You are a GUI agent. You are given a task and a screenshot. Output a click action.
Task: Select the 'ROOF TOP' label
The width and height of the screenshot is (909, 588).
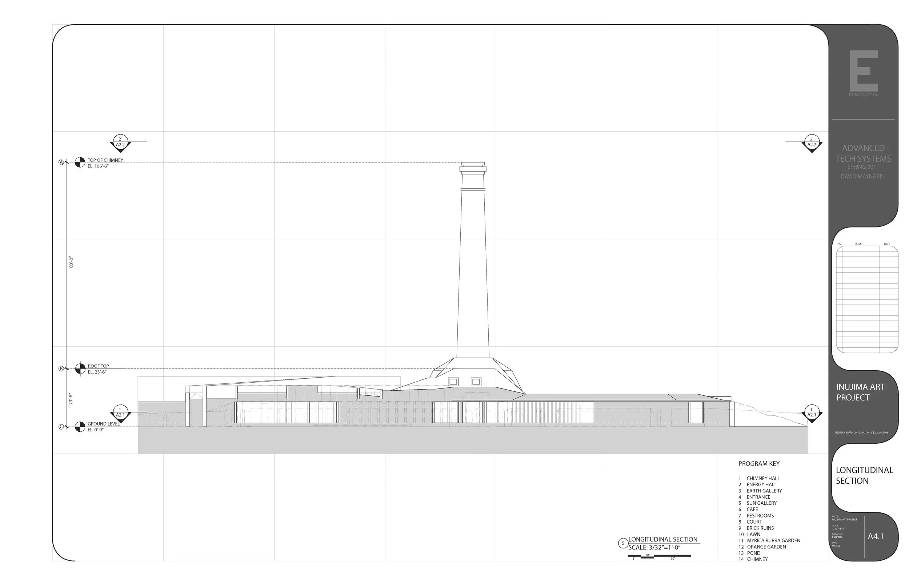point(98,366)
